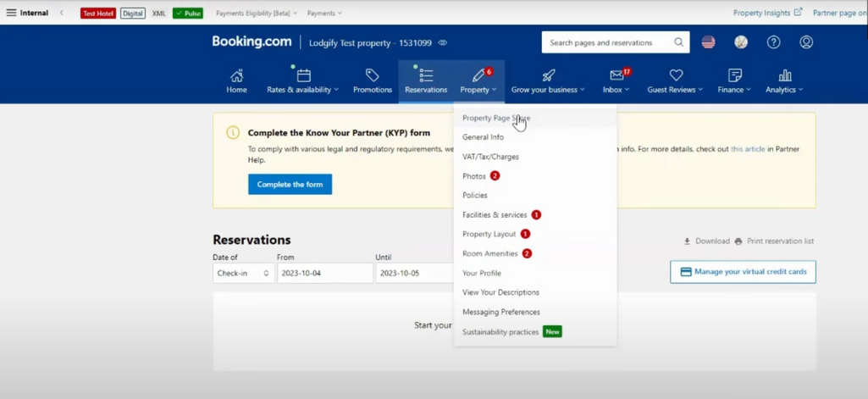Open Rates & availability calendar menu
The image size is (868, 399).
(303, 81)
